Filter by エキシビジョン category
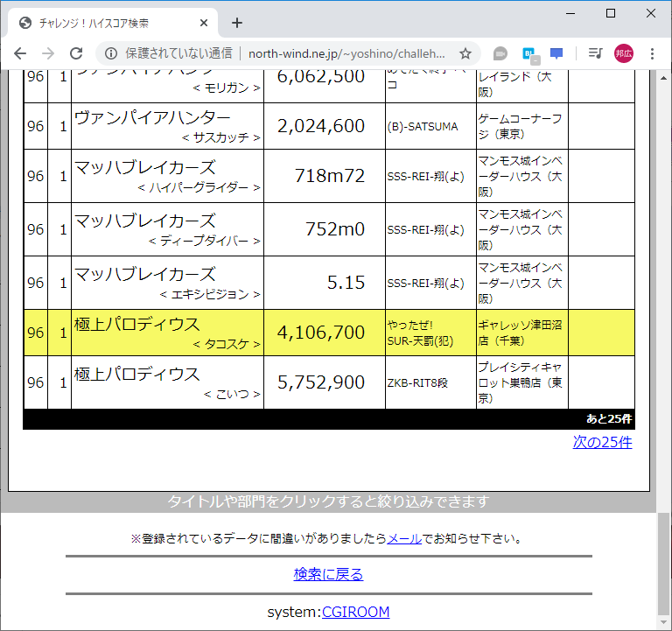 click(210, 294)
